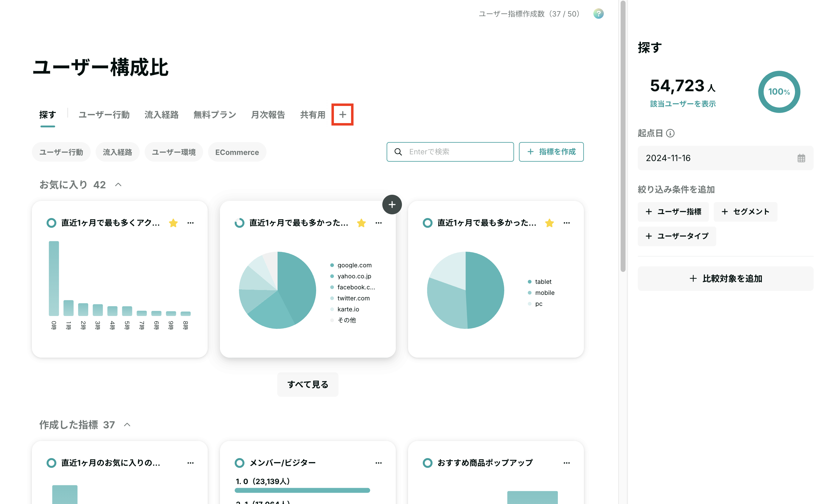Filter by ECommerce chip
The height and width of the screenshot is (504, 821).
pyautogui.click(x=237, y=152)
